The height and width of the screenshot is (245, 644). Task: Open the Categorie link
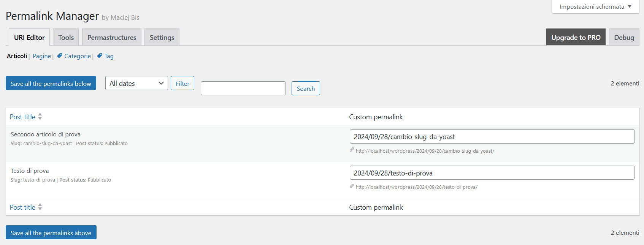(x=78, y=56)
